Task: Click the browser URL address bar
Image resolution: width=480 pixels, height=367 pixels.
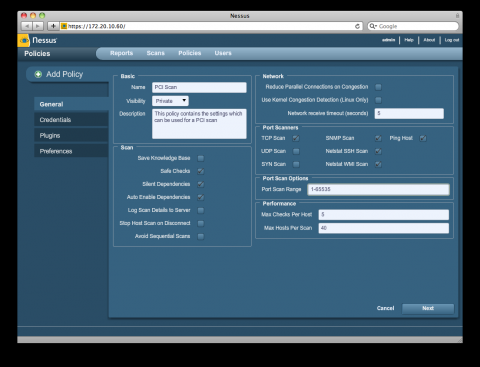Action: click(x=211, y=26)
